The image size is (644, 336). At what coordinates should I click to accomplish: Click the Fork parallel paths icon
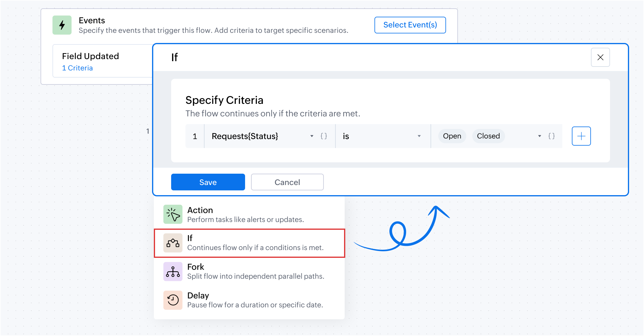tap(173, 272)
